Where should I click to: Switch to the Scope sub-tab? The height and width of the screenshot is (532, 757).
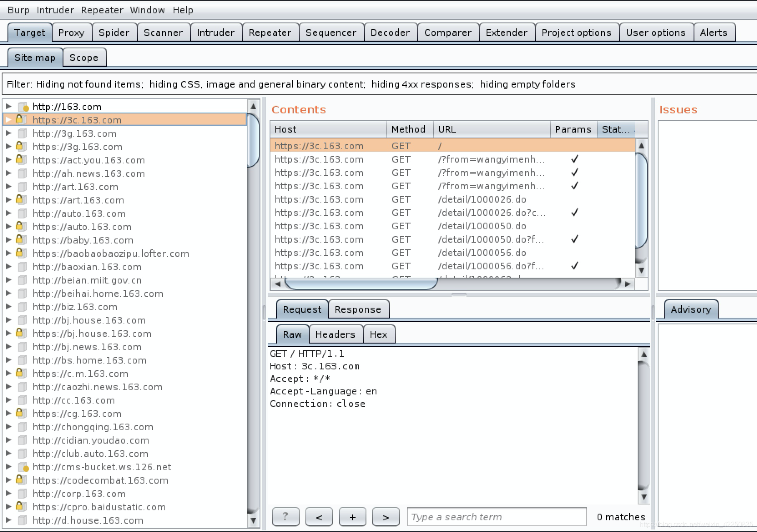[x=84, y=58]
